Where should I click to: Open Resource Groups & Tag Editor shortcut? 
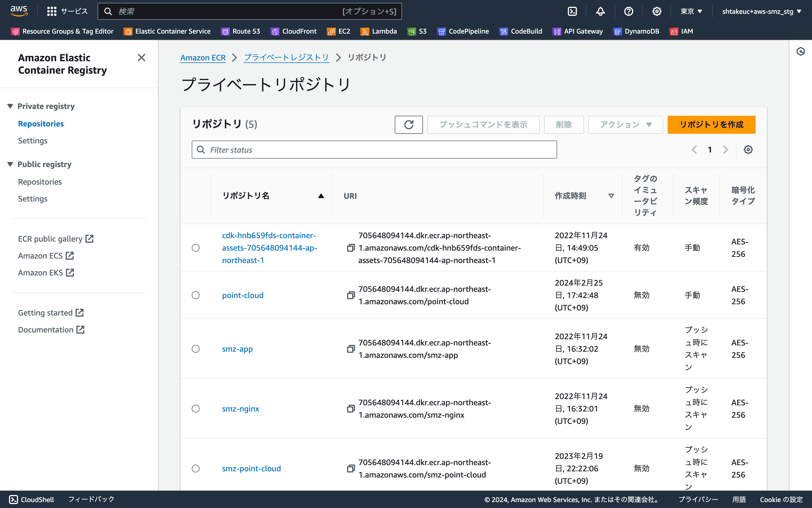[62, 31]
